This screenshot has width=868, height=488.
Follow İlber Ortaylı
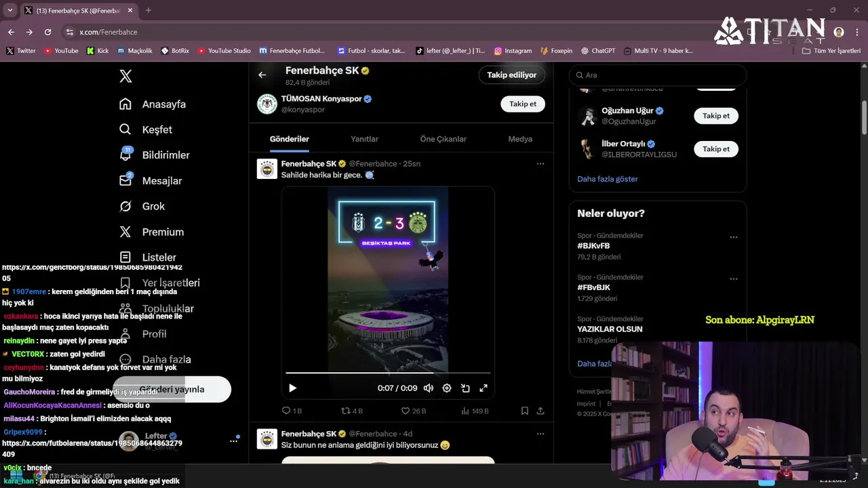pyautogui.click(x=716, y=149)
